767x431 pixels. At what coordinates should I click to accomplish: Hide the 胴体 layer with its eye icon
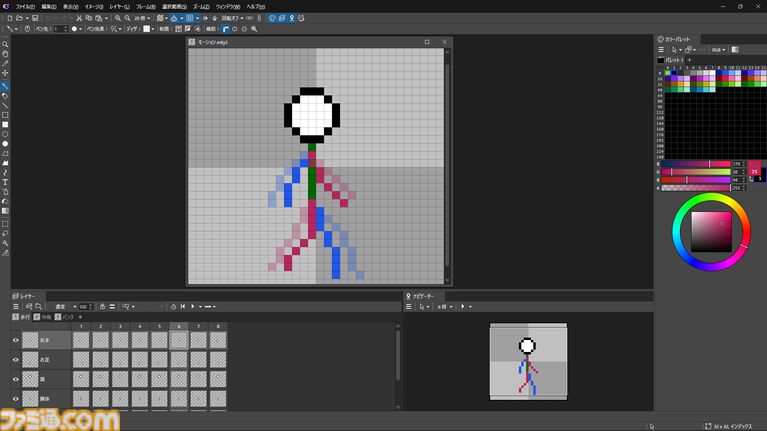pyautogui.click(x=16, y=399)
